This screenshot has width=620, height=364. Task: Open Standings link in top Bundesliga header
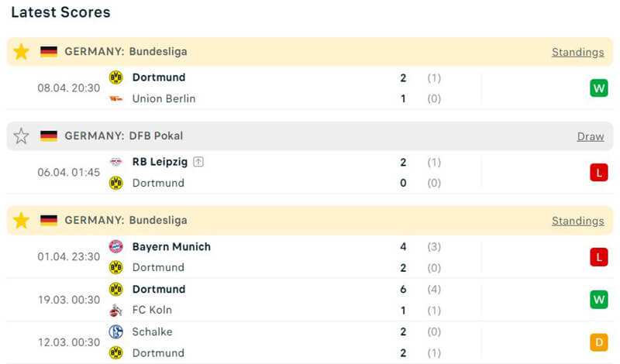[577, 52]
